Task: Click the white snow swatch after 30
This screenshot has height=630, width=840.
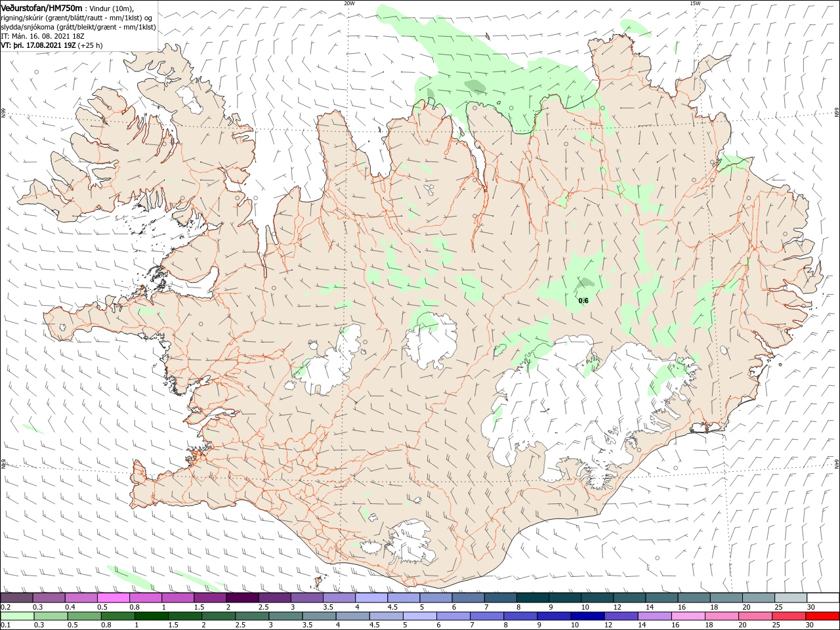Action: [x=822, y=598]
